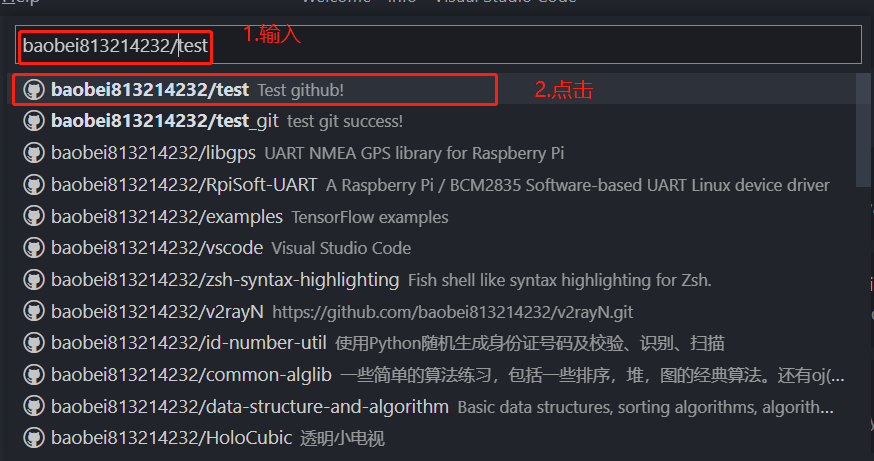Click GitHub icon beside vscode repository
Screen dimensions: 874x461
tap(34, 248)
